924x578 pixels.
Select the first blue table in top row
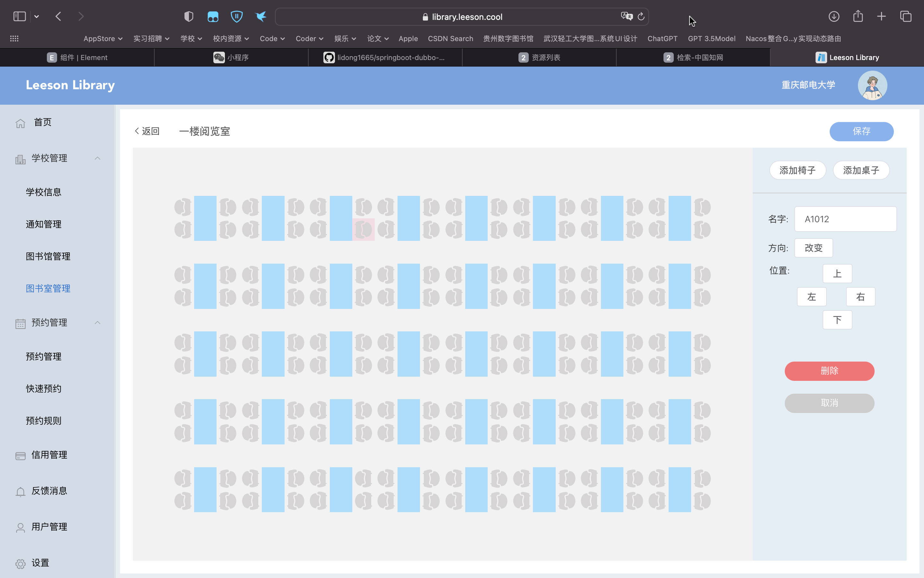pyautogui.click(x=205, y=218)
